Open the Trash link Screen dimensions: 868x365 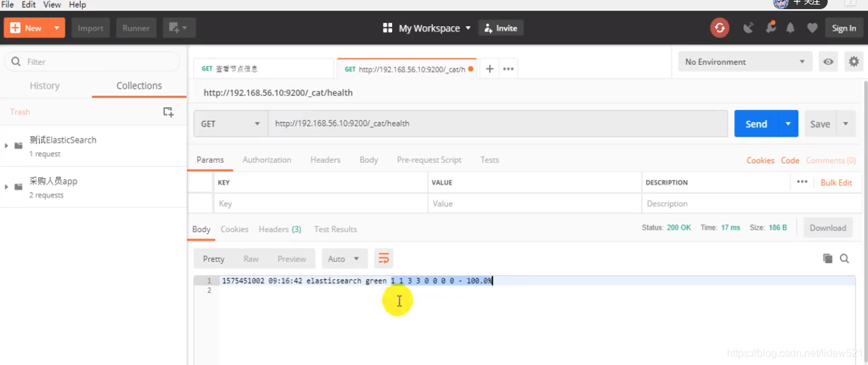(20, 112)
